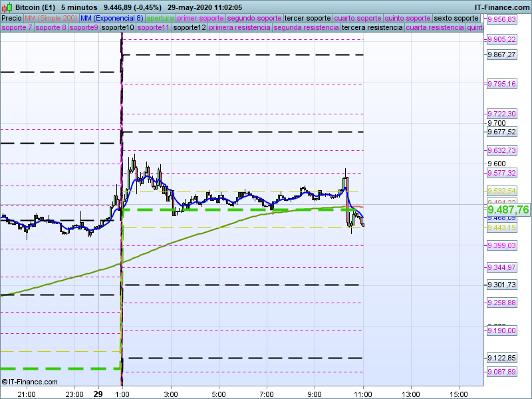Click the yellow 9.532,54 price label

tap(501, 191)
